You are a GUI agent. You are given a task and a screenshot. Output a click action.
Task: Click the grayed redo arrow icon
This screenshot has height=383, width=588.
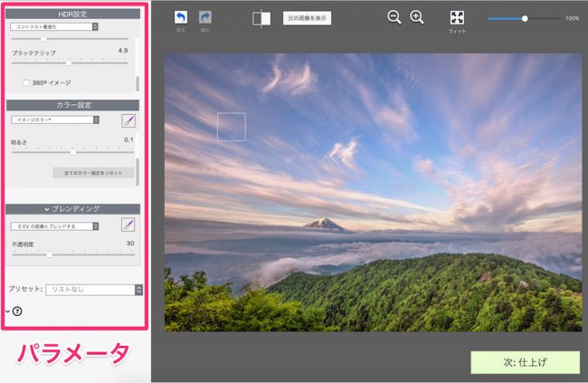[205, 17]
